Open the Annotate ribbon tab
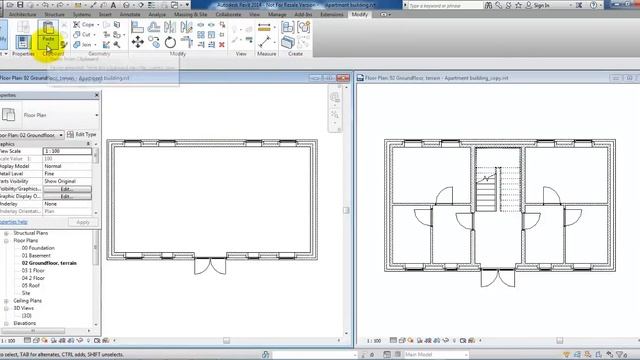This screenshot has height=360, width=640. [x=130, y=14]
